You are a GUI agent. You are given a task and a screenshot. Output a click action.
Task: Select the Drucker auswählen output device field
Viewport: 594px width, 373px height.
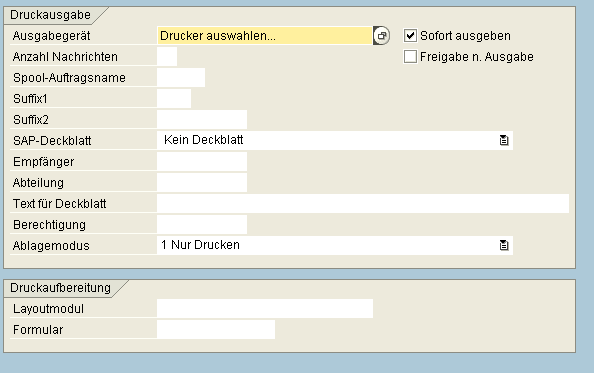point(265,36)
